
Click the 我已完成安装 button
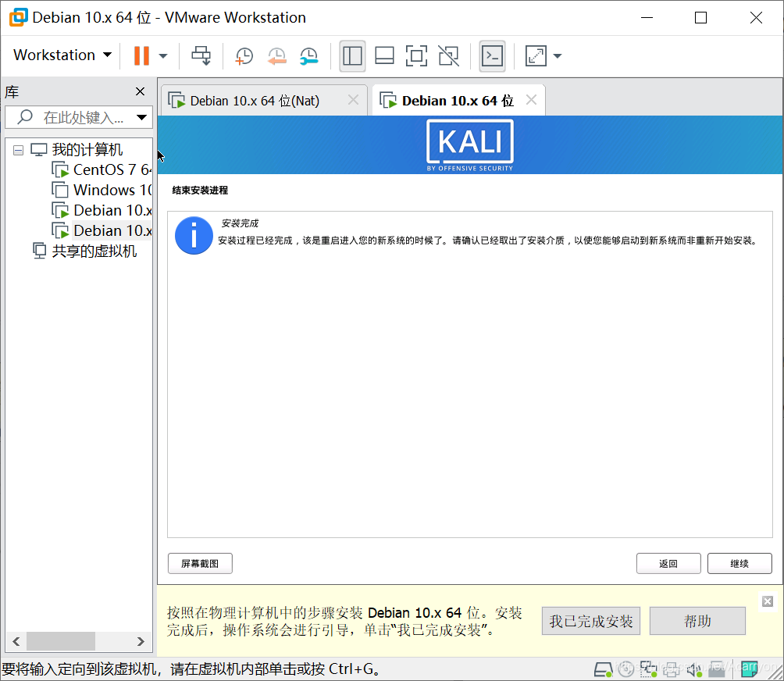click(590, 621)
